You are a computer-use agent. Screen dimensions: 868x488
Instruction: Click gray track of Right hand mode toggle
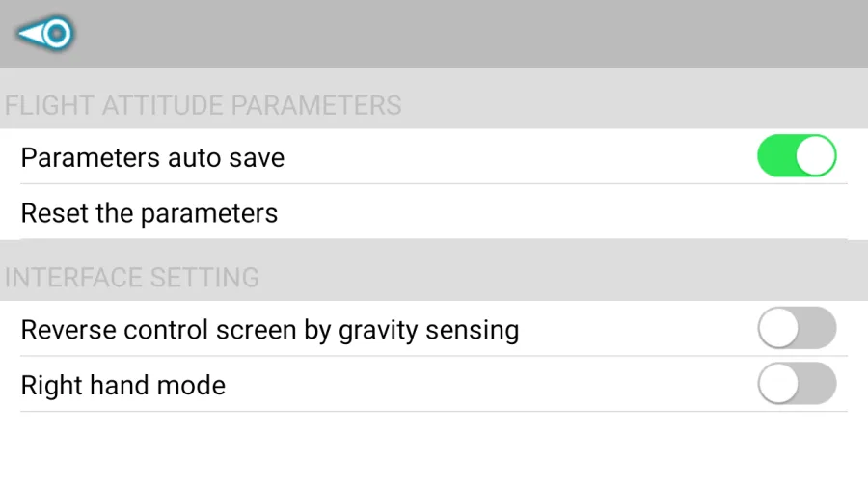click(x=818, y=384)
